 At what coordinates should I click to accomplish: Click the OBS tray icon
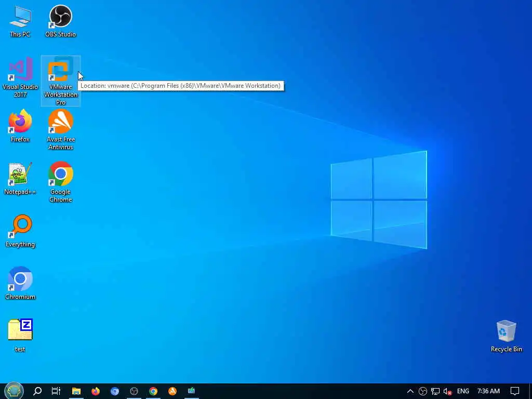pyautogui.click(x=423, y=391)
